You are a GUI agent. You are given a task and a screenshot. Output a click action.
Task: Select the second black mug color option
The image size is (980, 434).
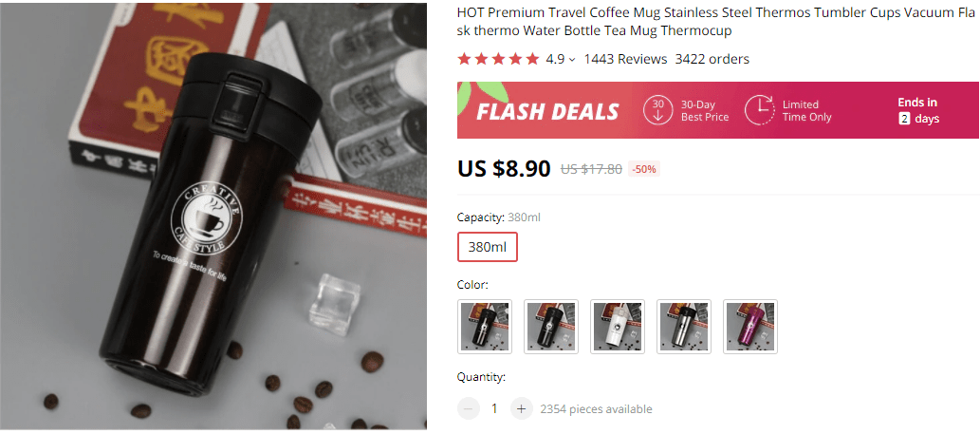pos(551,327)
